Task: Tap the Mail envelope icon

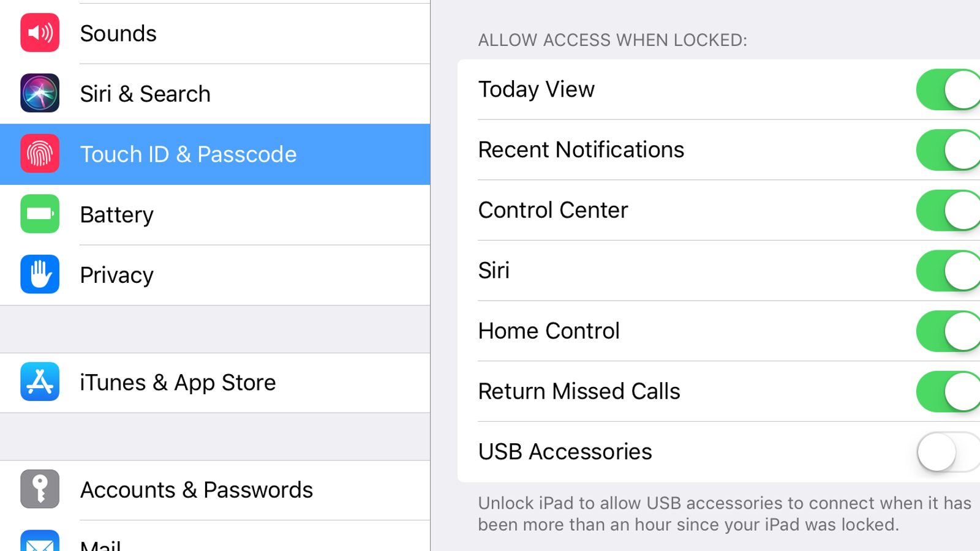Action: point(40,542)
